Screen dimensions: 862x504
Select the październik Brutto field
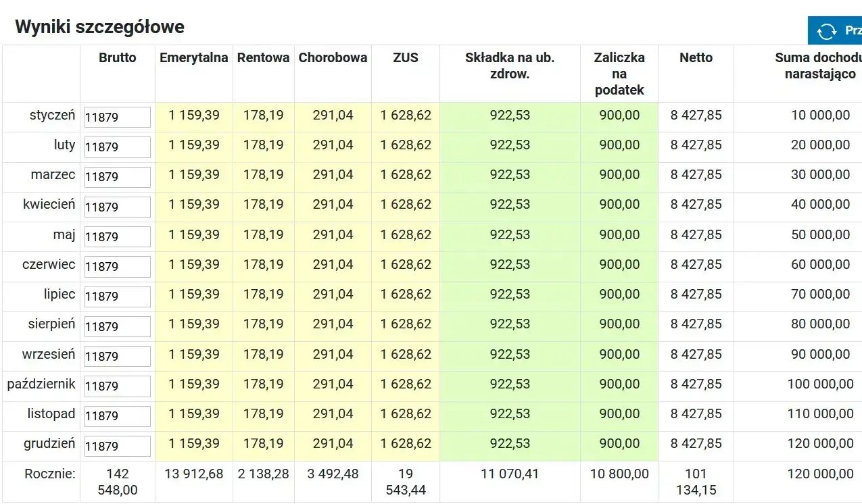click(x=116, y=386)
